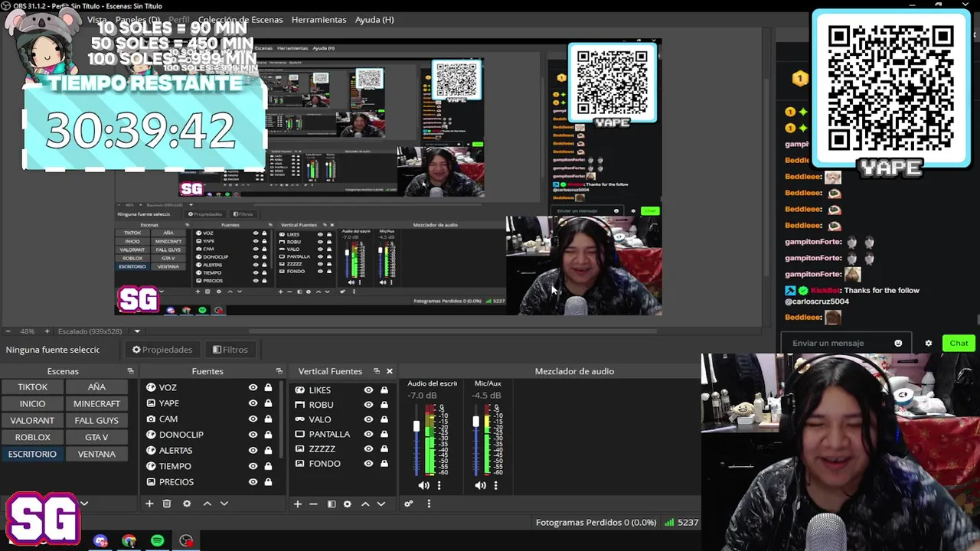
Task: Open chat settings gear
Action: tap(929, 343)
